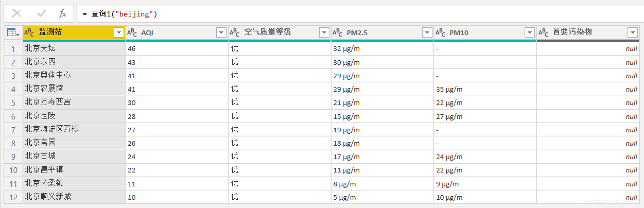644x208 pixels.
Task: Expand the AQI column filter dropdown
Action: (x=221, y=33)
